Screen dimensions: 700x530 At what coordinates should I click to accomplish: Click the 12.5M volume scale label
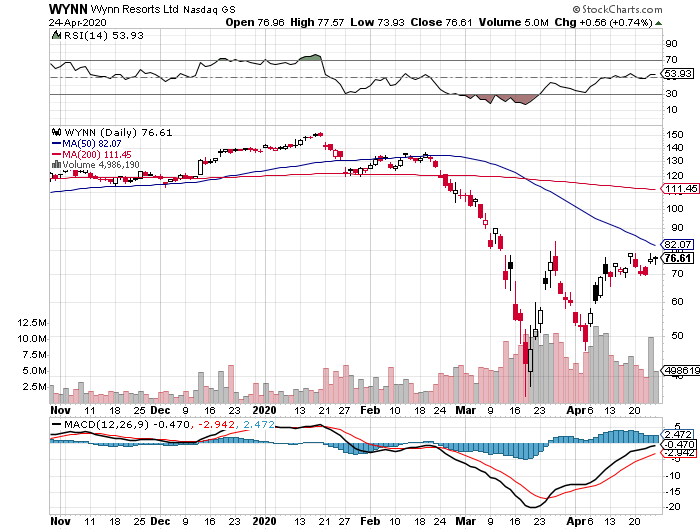(32, 322)
